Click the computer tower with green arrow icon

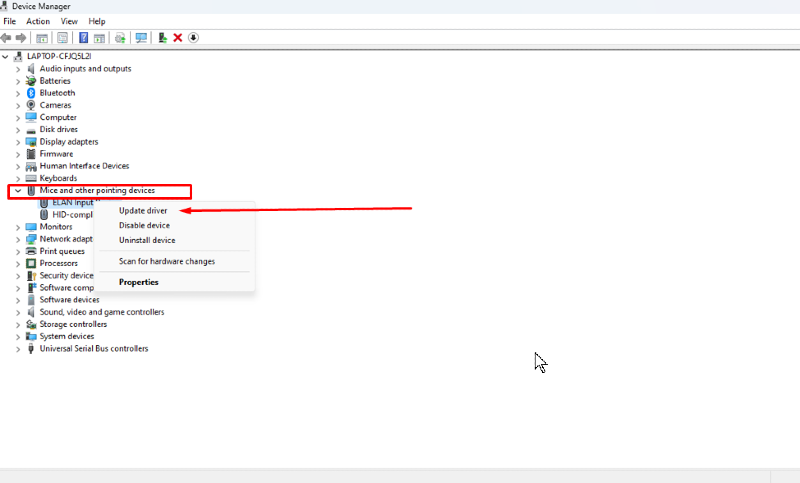(162, 38)
